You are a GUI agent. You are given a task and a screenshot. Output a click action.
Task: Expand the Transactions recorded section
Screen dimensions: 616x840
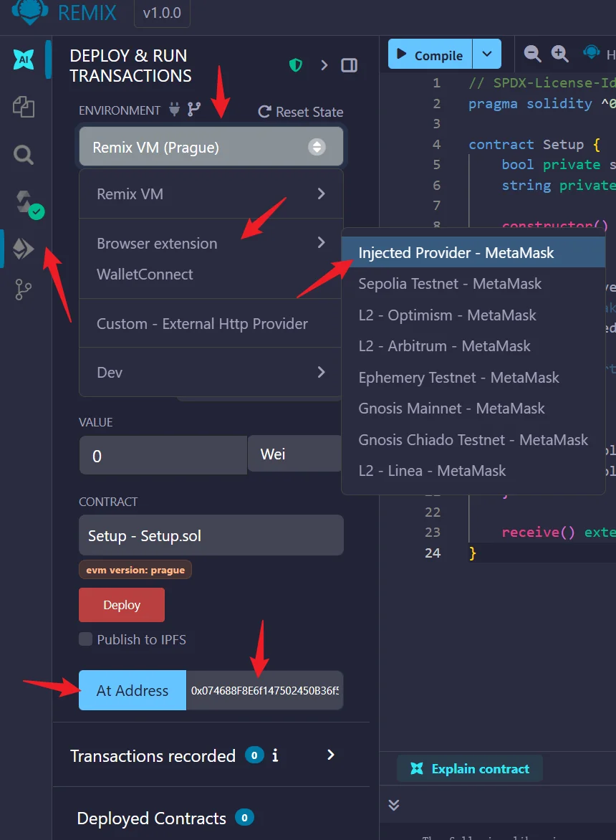pyautogui.click(x=330, y=755)
